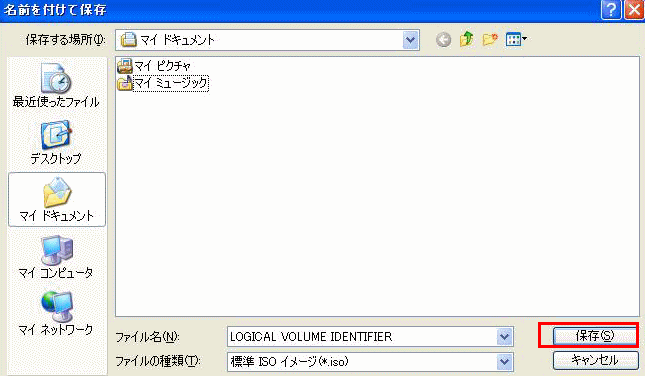Expand the ファイルの種類 dropdown arrow
This screenshot has width=645, height=376.
(504, 362)
